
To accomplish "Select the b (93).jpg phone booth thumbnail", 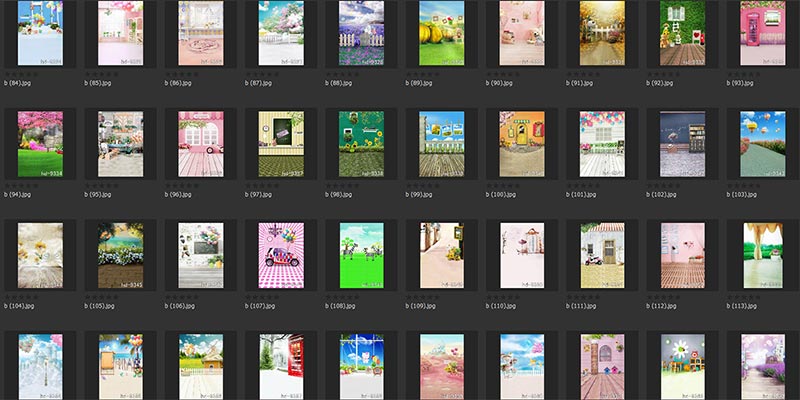I will 763,33.
